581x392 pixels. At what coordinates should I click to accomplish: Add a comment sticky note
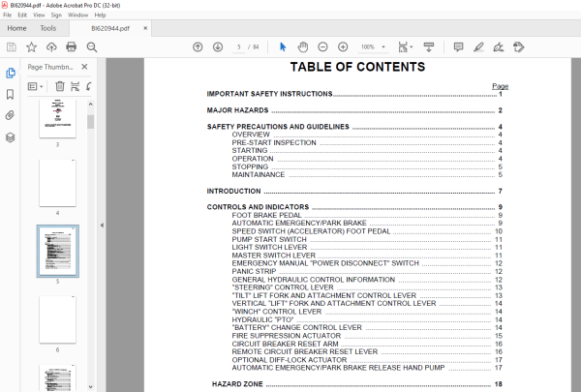tap(458, 47)
